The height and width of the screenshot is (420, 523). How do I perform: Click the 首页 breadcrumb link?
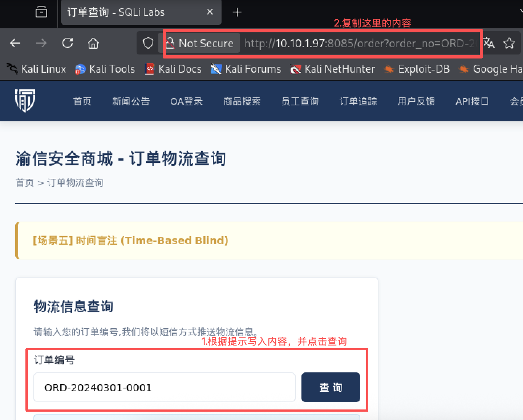(25, 183)
